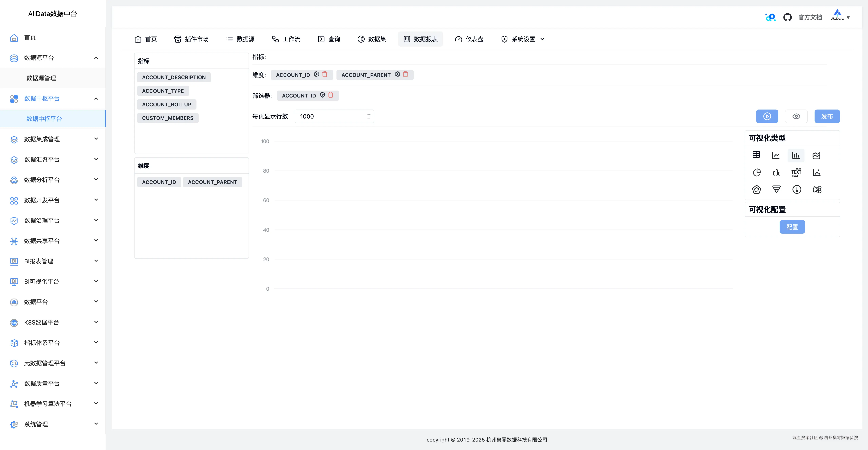Select the funnel chart visualization
The height and width of the screenshot is (450, 868).
pyautogui.click(x=776, y=189)
